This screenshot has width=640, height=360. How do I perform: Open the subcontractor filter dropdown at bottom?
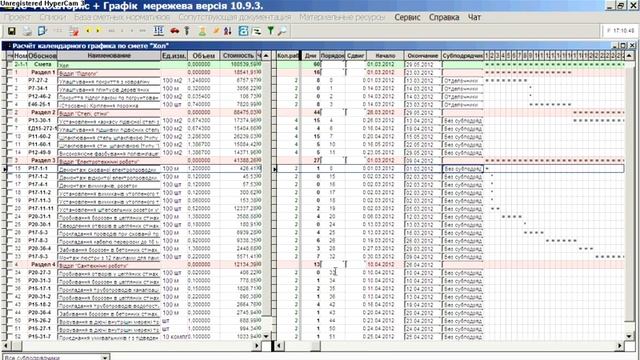coord(105,358)
